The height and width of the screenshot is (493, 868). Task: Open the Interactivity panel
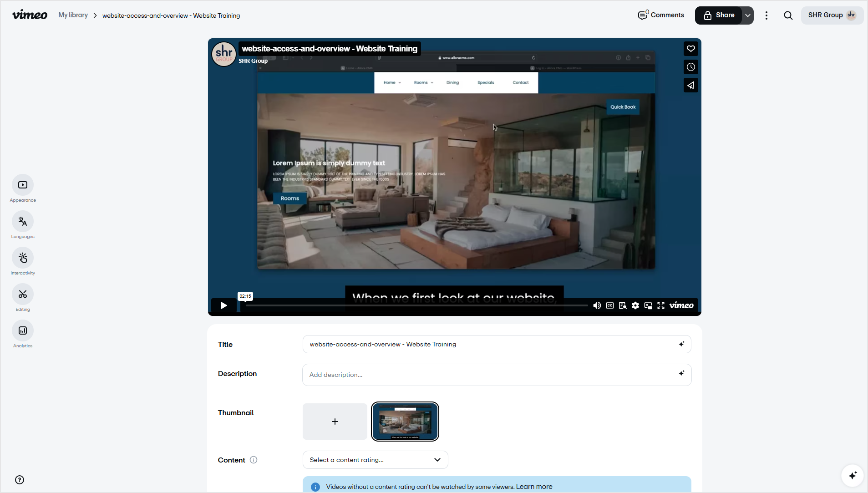click(x=23, y=258)
